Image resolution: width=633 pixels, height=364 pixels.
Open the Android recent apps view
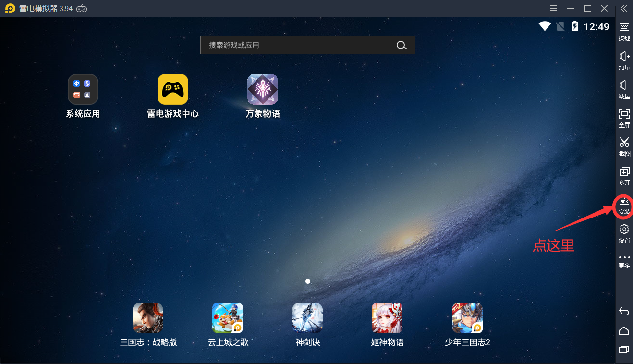(x=624, y=349)
